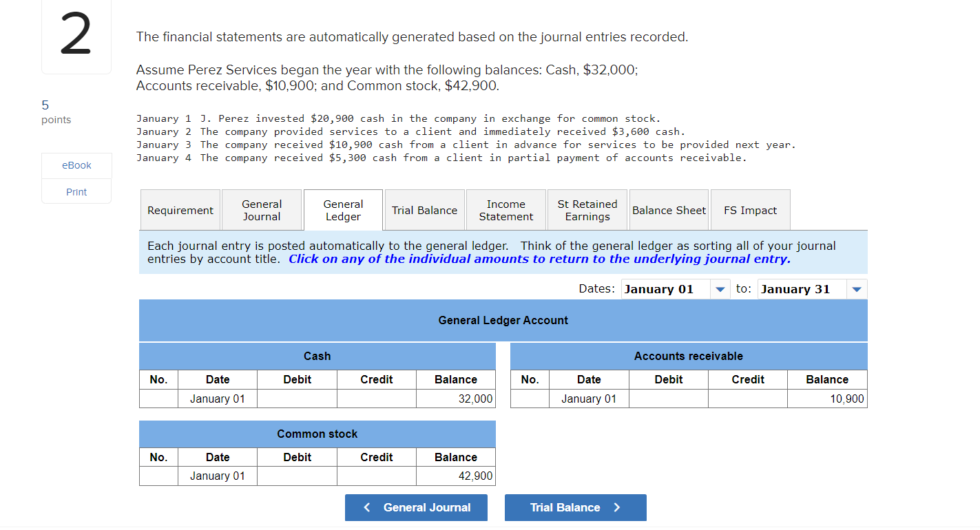Click the left chevron arrow icon
Viewport: 980px width, 530px height.
click(367, 507)
